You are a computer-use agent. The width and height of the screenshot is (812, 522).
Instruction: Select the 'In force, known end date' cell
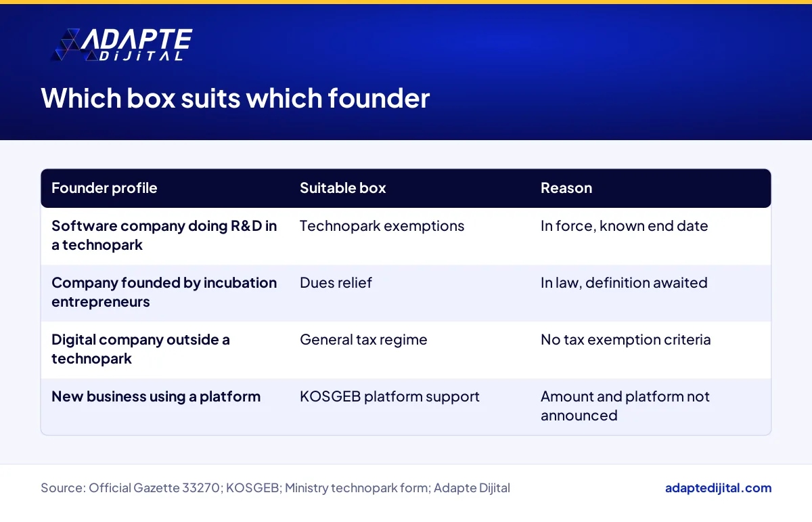click(624, 226)
